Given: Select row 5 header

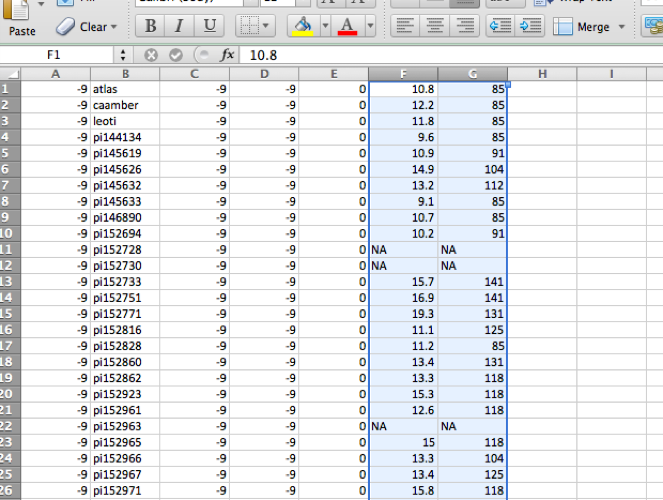Looking at the screenshot, I should pyautogui.click(x=10, y=153).
